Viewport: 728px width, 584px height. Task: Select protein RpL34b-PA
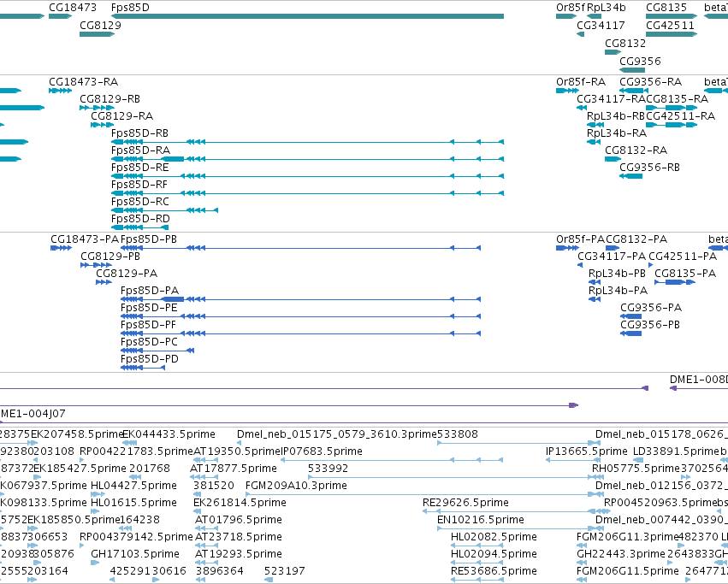point(618,291)
